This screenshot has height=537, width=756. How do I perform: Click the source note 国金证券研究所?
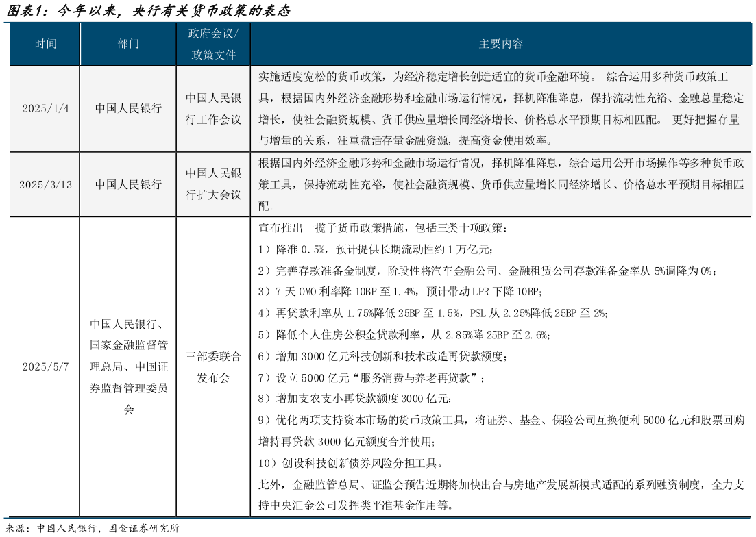click(x=143, y=527)
